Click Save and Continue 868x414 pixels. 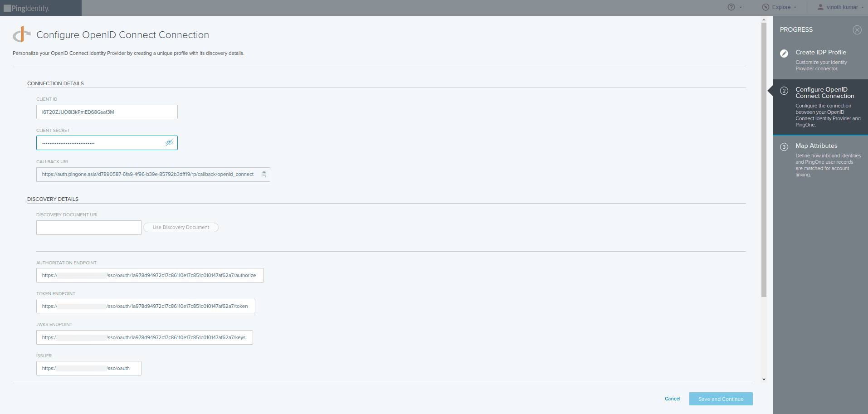[x=721, y=399]
